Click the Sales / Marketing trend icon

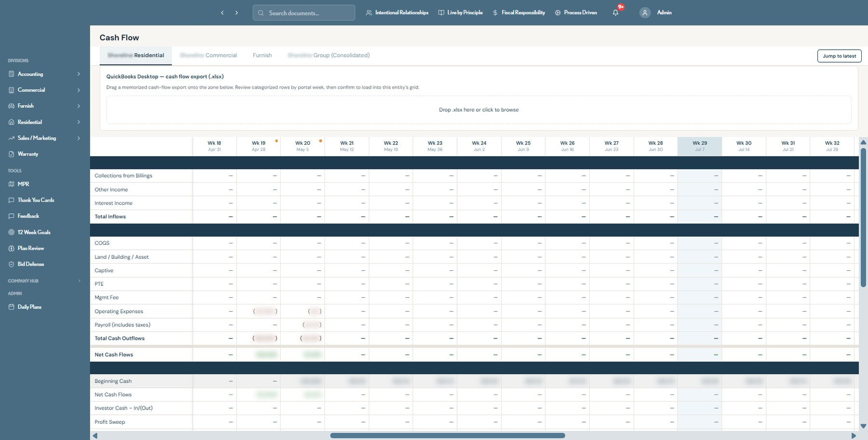coord(12,138)
